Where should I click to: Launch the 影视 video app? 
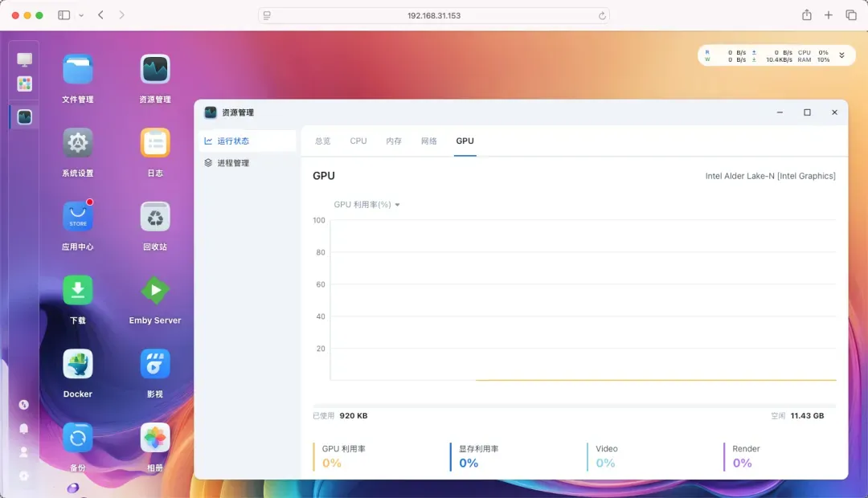(x=155, y=365)
